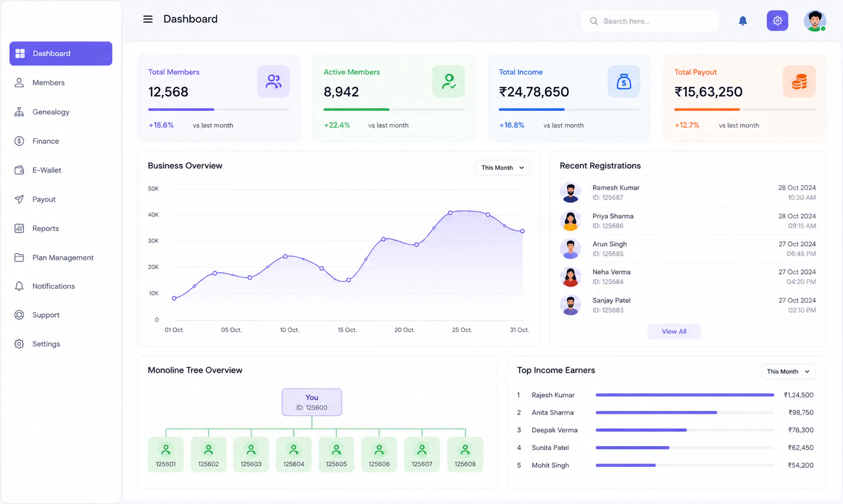
Task: Go to Dashboard in the sidebar
Action: (x=61, y=54)
